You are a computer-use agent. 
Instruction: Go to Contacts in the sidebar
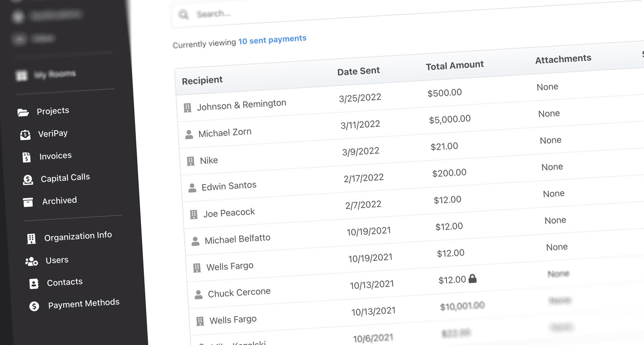tap(65, 283)
